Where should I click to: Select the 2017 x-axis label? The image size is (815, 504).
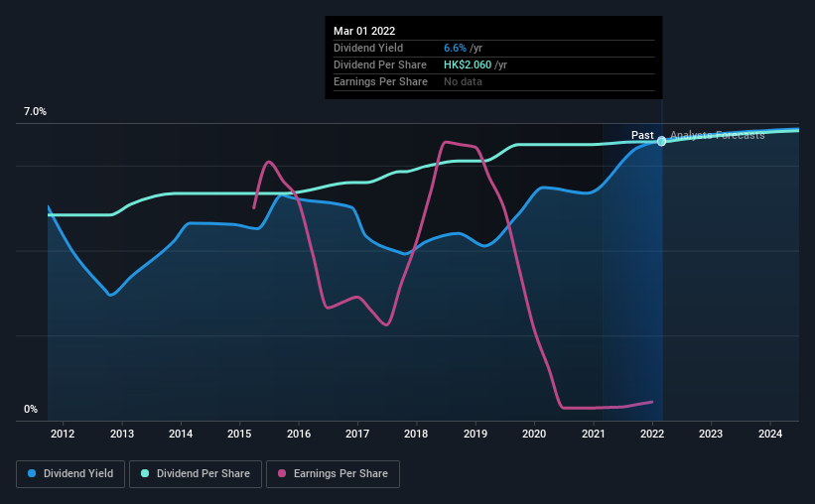(357, 434)
